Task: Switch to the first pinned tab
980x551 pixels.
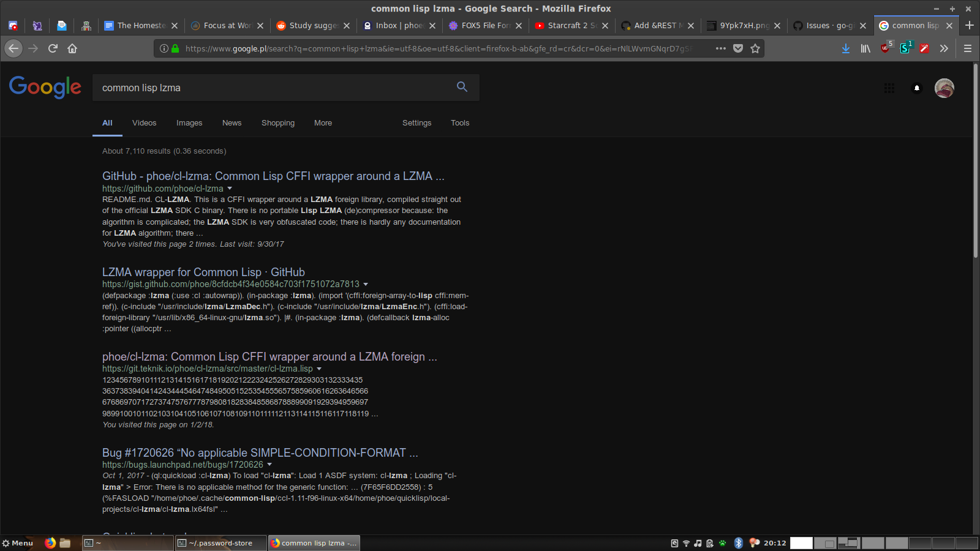Action: coord(13,26)
